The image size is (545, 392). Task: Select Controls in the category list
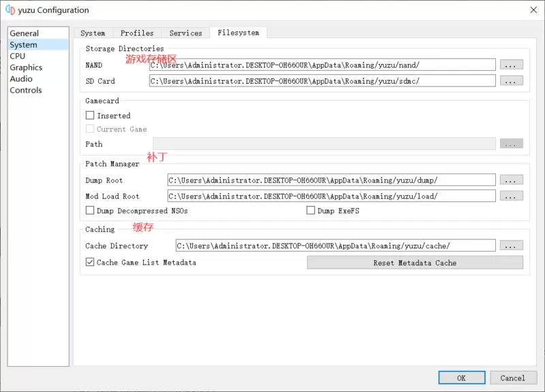coord(26,91)
